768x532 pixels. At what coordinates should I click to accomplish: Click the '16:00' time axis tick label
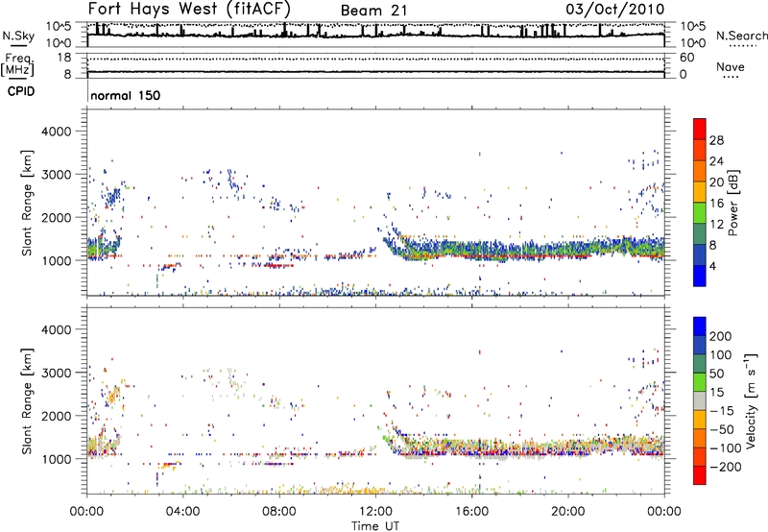pos(471,512)
